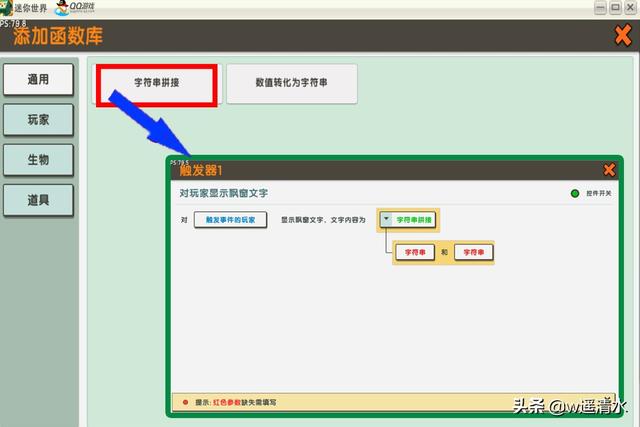Switch to the 玩家 category tab
Screen dimensions: 640x427
click(38, 120)
